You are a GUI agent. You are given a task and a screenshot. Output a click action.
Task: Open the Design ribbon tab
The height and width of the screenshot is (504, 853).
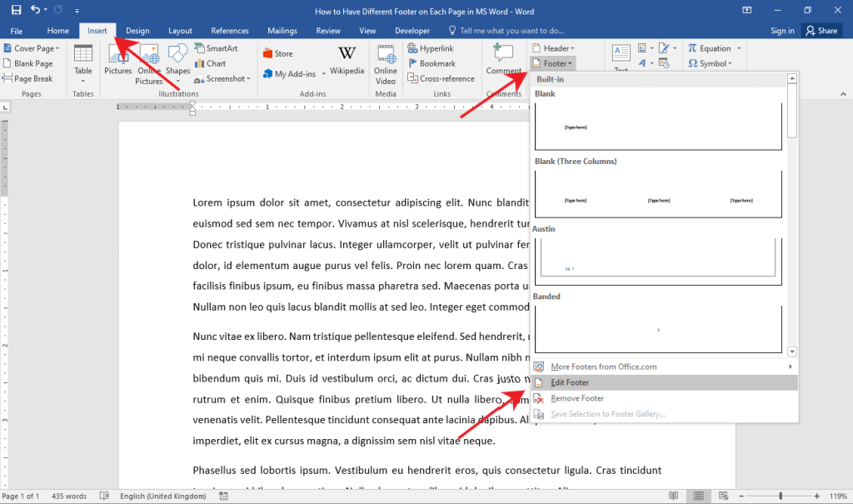pos(137,30)
